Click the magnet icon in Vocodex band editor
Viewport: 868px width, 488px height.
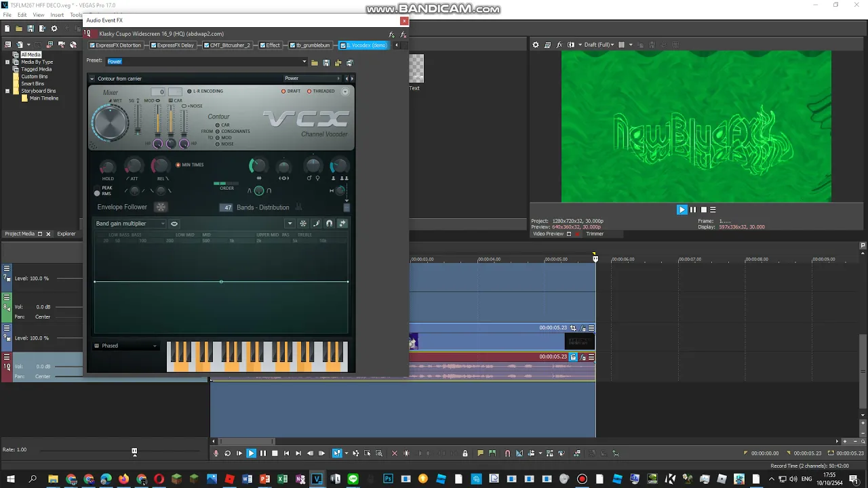point(329,224)
